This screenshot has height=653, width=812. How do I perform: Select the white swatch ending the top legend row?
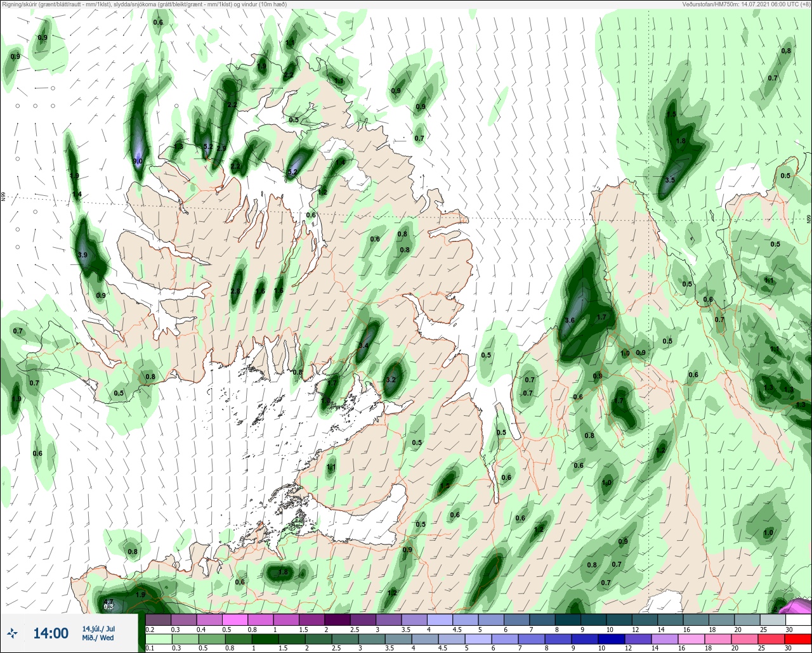(797, 619)
